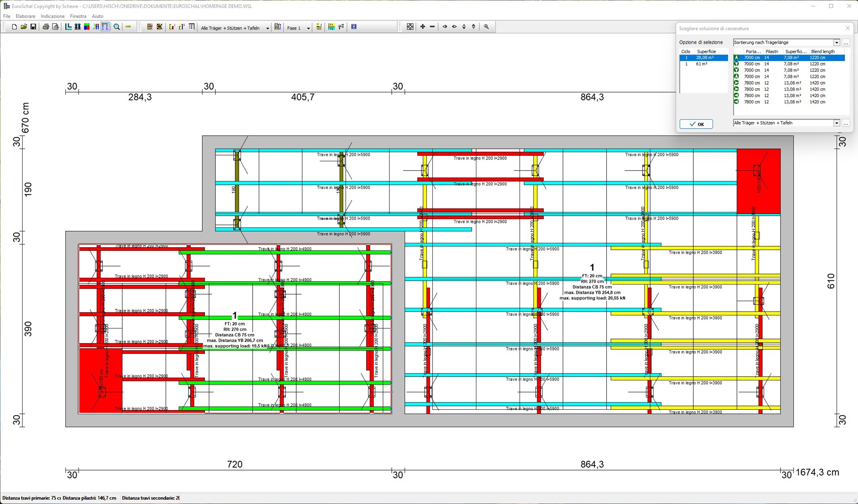
Task: Click the New file icon
Action: pyautogui.click(x=14, y=27)
